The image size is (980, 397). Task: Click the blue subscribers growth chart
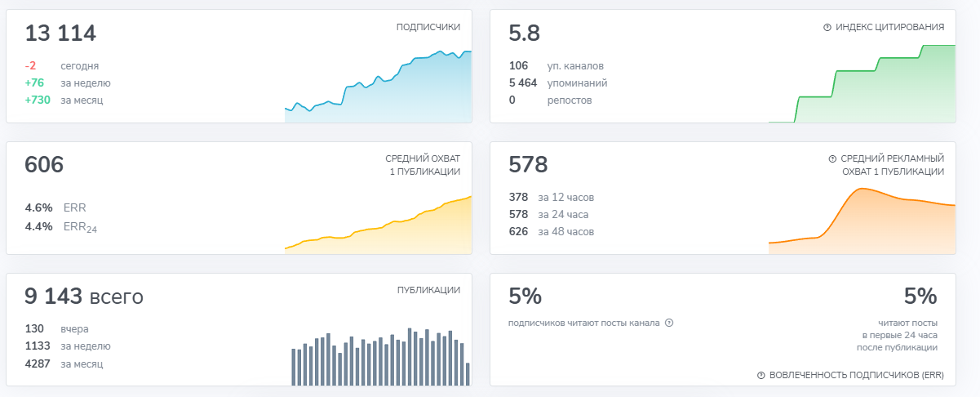(378, 90)
